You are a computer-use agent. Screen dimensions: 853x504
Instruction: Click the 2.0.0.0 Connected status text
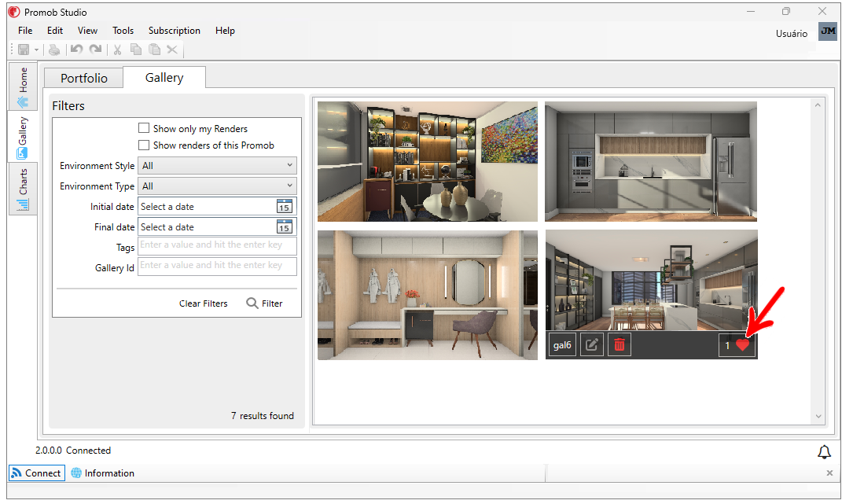coord(73,451)
